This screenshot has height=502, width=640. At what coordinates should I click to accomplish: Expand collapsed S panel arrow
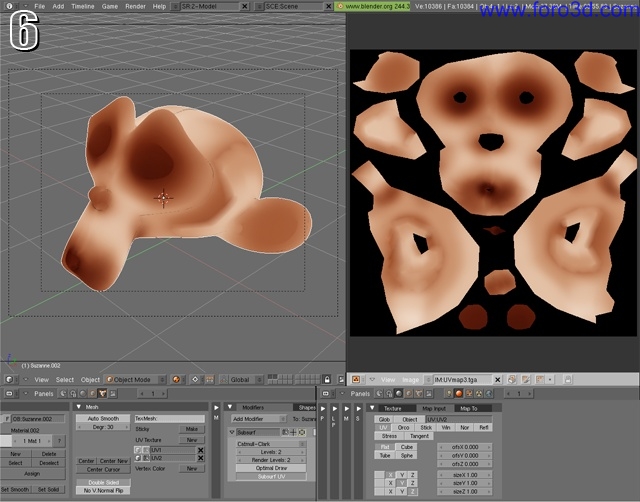(358, 409)
